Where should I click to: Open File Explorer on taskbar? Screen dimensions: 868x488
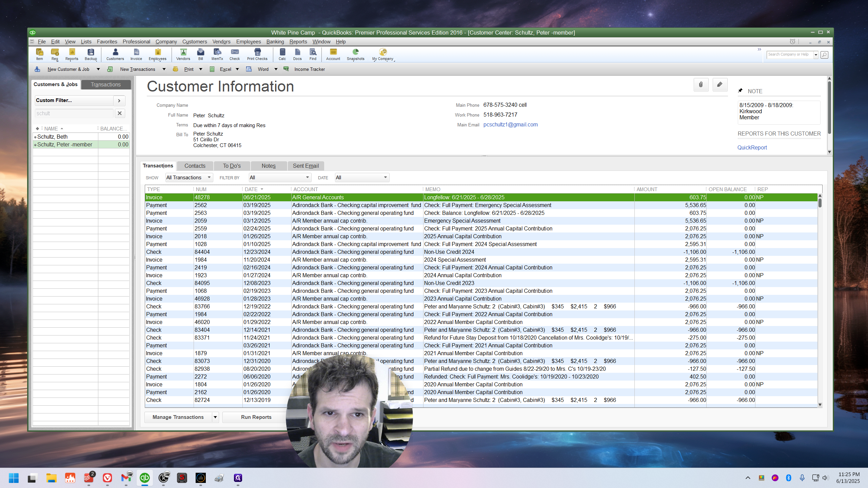point(52,478)
